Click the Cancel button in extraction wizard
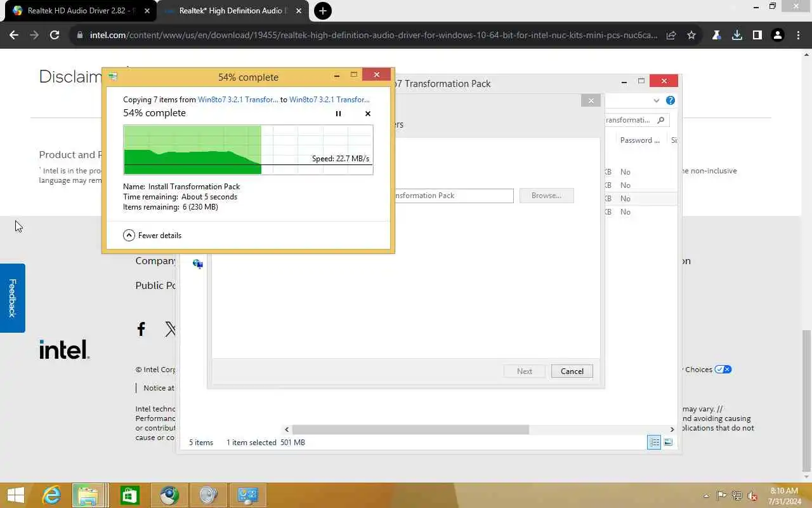812x508 pixels. pos(572,371)
